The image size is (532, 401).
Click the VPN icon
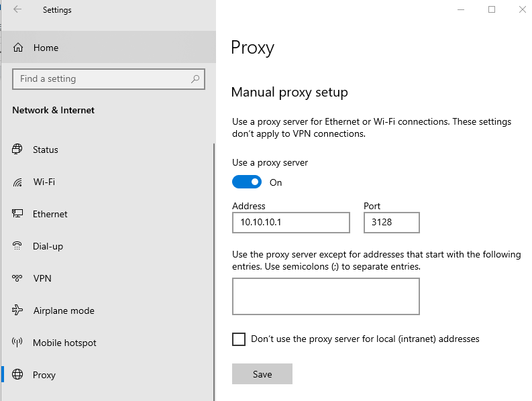pyautogui.click(x=18, y=278)
